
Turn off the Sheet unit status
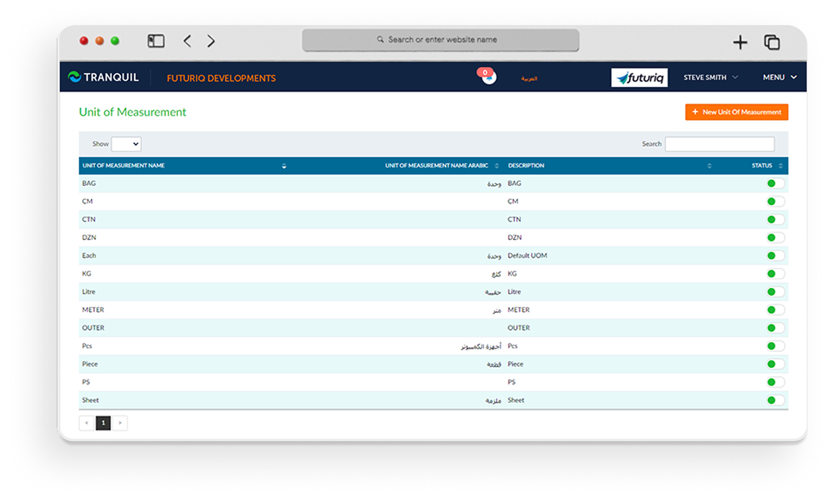(x=775, y=400)
